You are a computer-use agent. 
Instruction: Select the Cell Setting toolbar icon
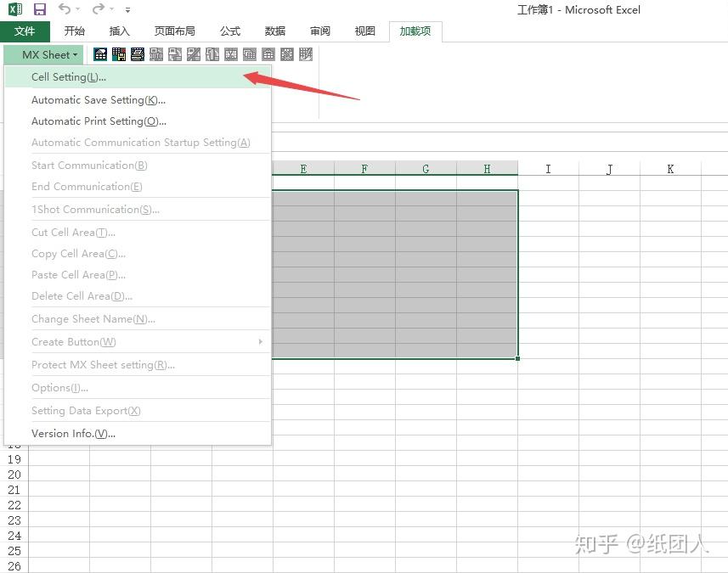coord(100,54)
